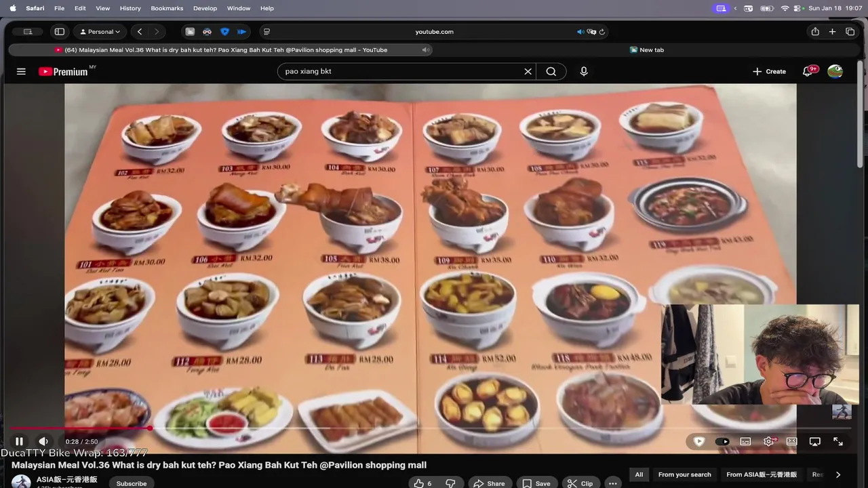868x488 pixels.
Task: Open YouTube hamburger guide menu
Action: (x=21, y=71)
